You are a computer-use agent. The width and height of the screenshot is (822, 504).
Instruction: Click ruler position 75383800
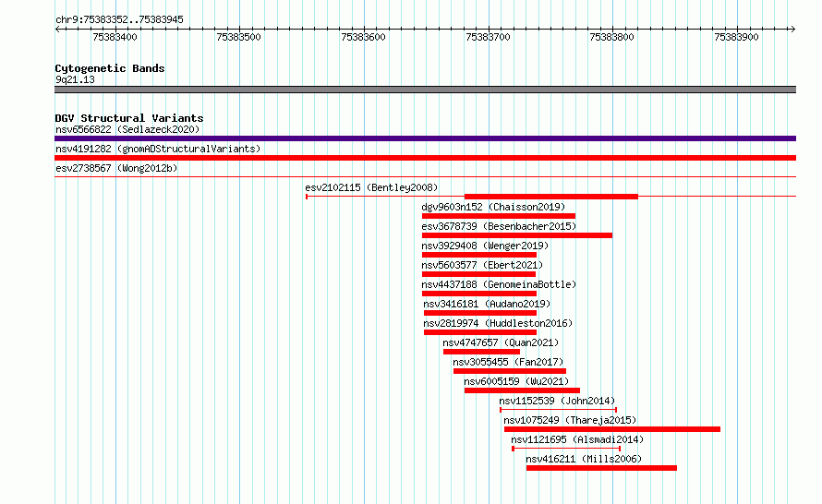click(611, 37)
